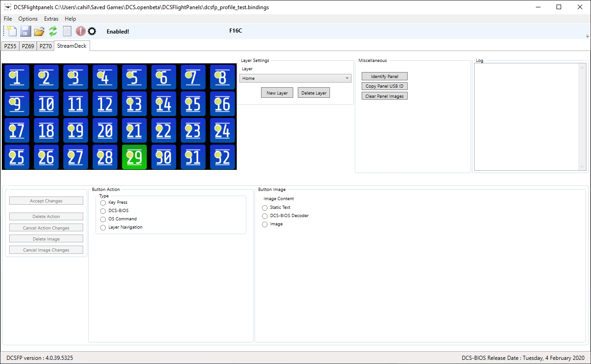Click the New Layer button
The width and height of the screenshot is (591, 364).
pyautogui.click(x=277, y=92)
